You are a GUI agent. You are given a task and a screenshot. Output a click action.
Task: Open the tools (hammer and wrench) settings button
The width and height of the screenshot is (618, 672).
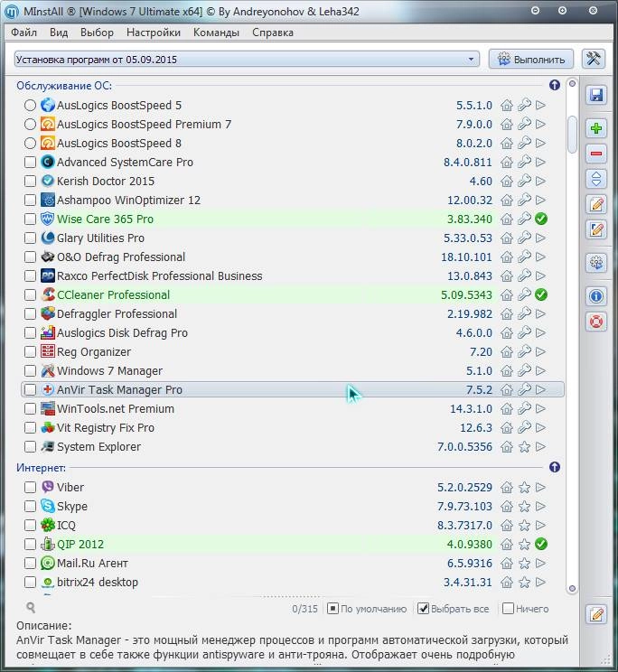594,59
